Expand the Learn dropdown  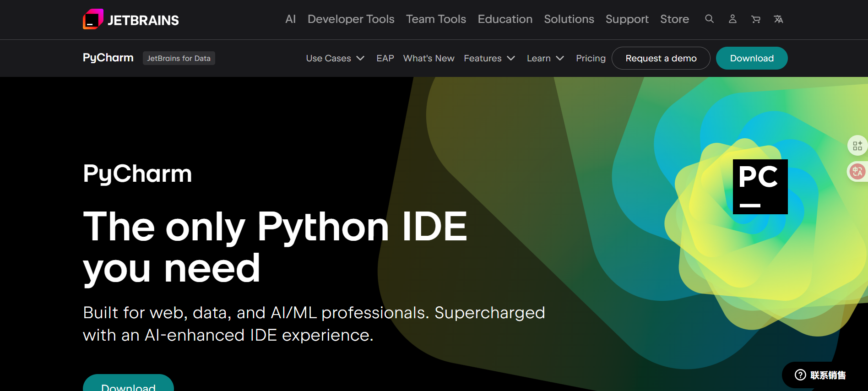545,58
